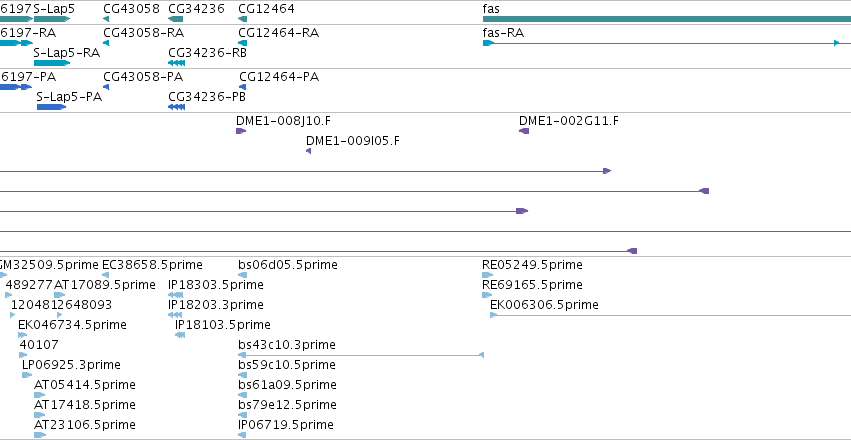Click the AT17089.5prime EST glyph

click(60, 295)
